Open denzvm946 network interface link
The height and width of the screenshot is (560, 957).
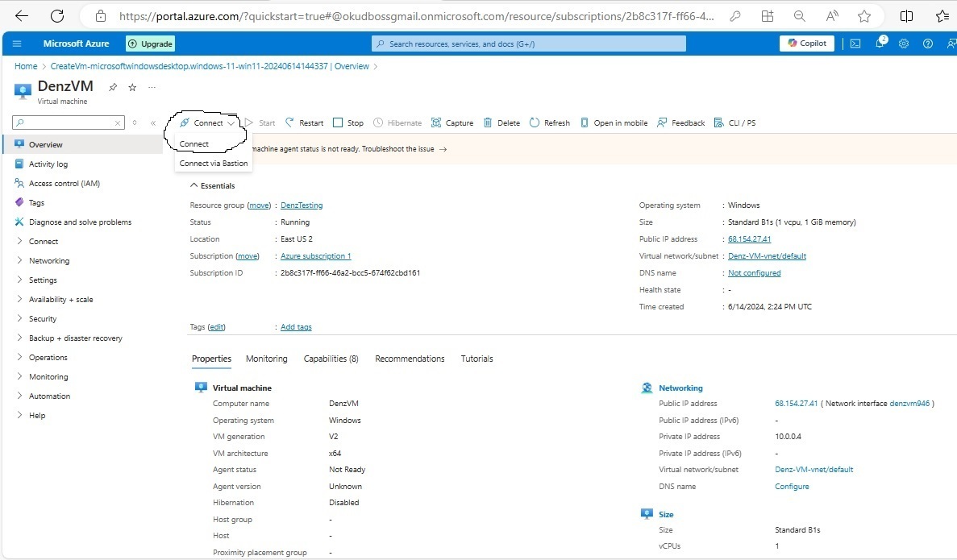pos(909,404)
